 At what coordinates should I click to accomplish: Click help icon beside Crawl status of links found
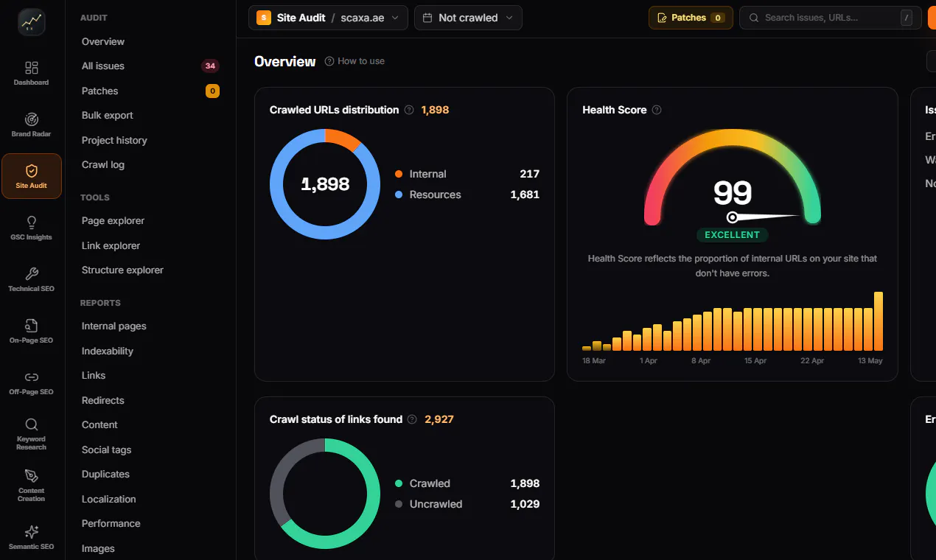[x=412, y=419]
